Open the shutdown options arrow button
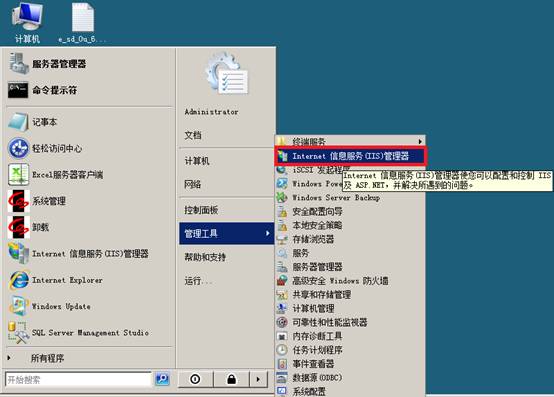The height and width of the screenshot is (397, 554). 259,379
